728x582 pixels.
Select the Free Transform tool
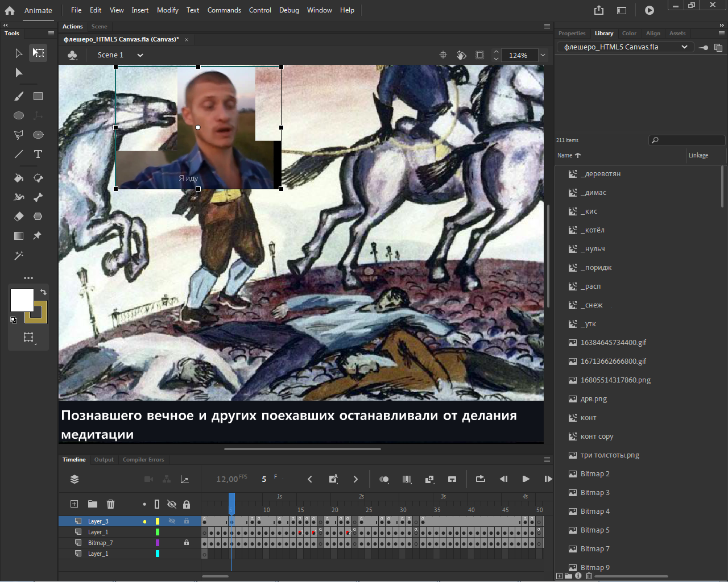38,53
